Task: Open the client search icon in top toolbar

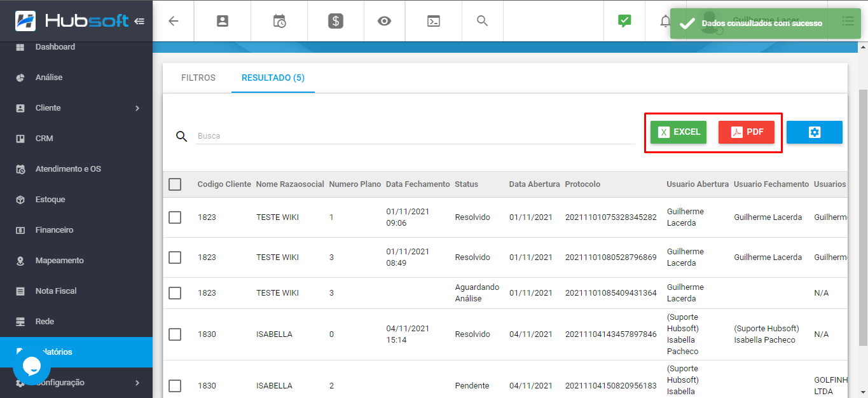Action: (222, 20)
